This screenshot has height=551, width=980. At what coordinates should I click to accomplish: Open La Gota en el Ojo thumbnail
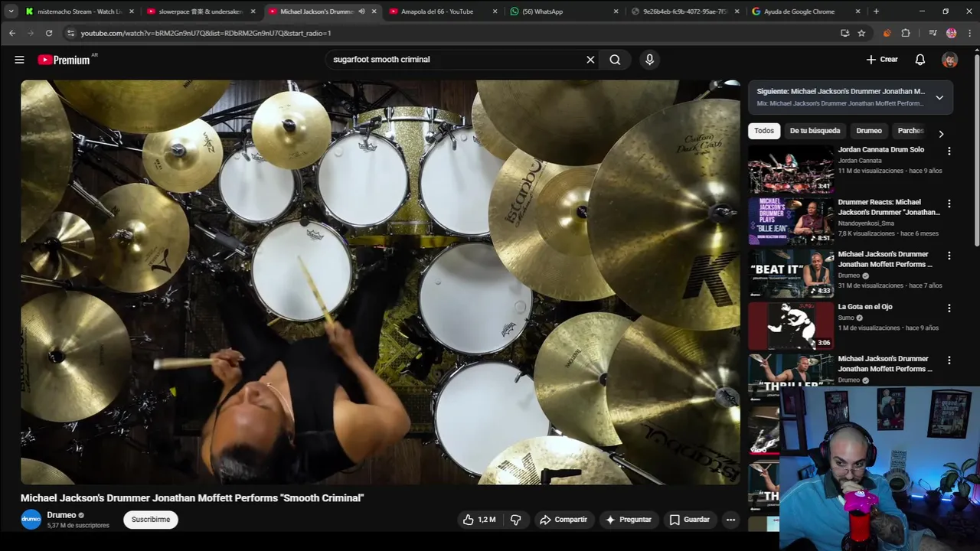(x=791, y=326)
